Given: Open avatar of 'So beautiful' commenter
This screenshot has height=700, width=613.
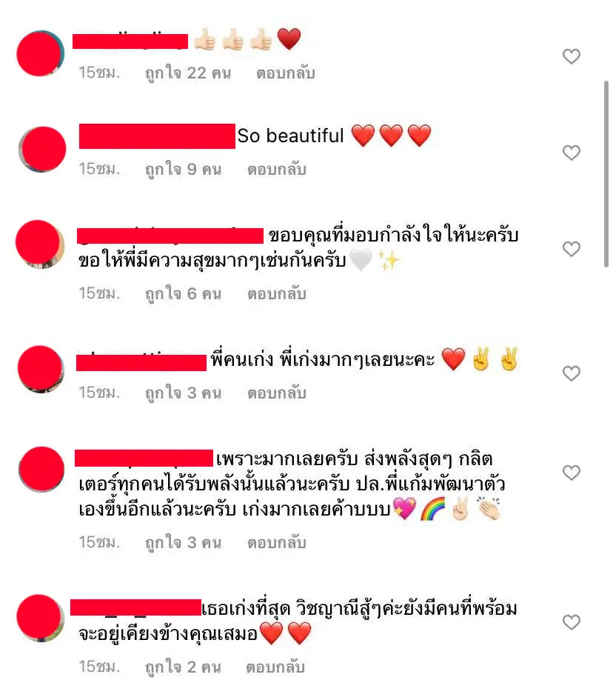Looking at the screenshot, I should 42,149.
